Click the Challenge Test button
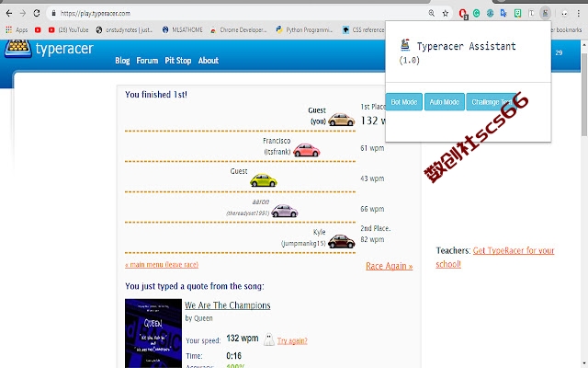This screenshot has width=588, height=368. [492, 102]
